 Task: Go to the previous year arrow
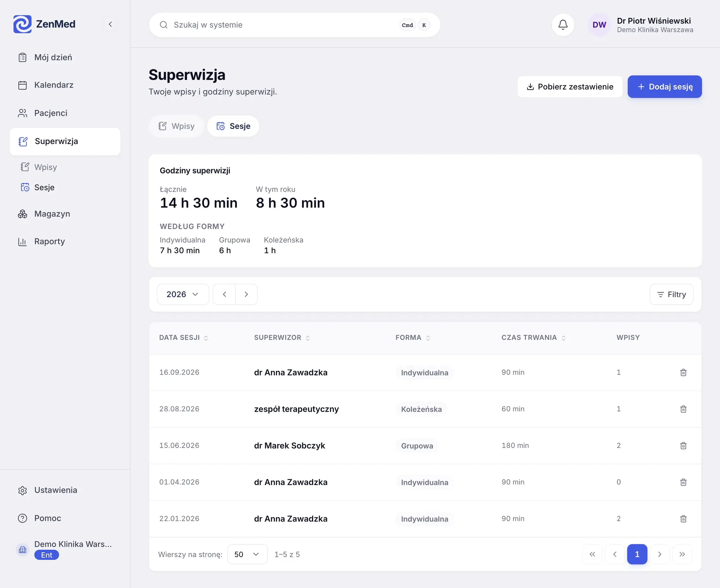tap(224, 294)
